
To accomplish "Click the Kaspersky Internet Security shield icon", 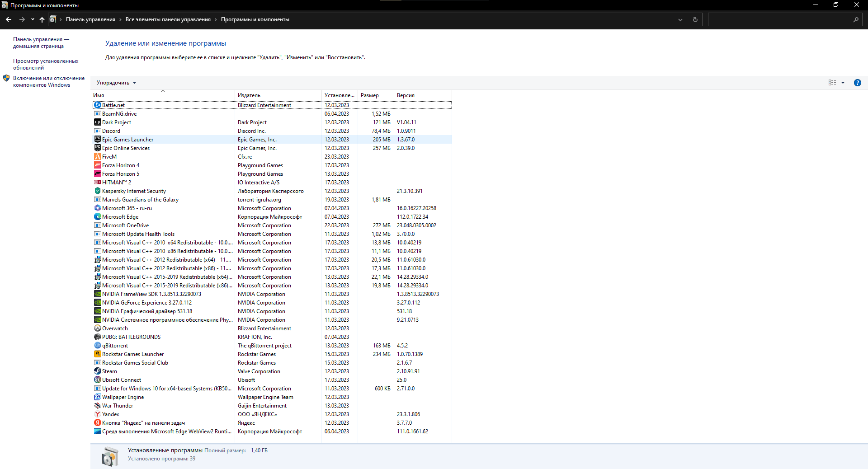I will click(97, 191).
